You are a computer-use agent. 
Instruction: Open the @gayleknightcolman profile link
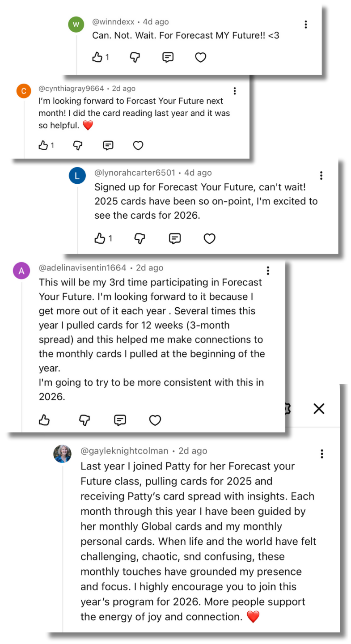pyautogui.click(x=124, y=451)
